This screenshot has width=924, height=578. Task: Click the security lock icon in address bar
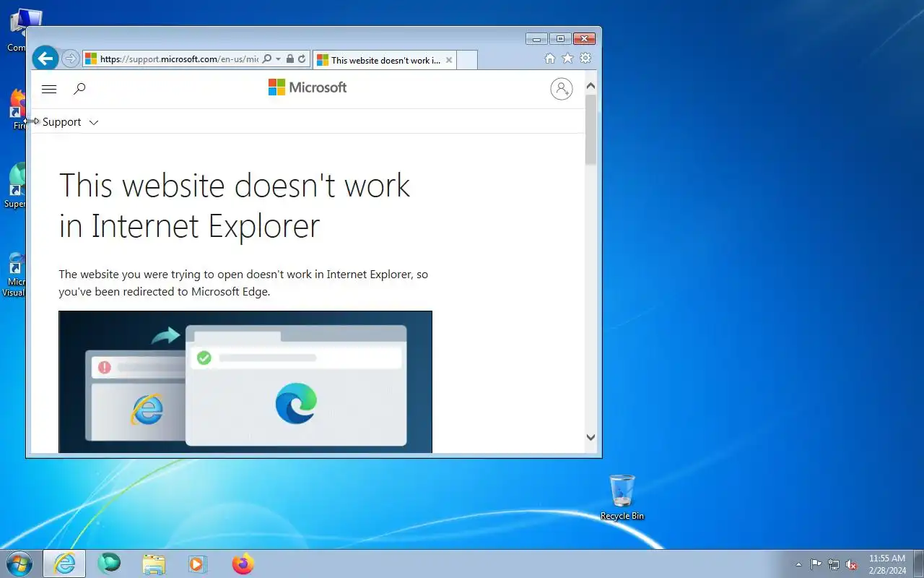click(289, 59)
